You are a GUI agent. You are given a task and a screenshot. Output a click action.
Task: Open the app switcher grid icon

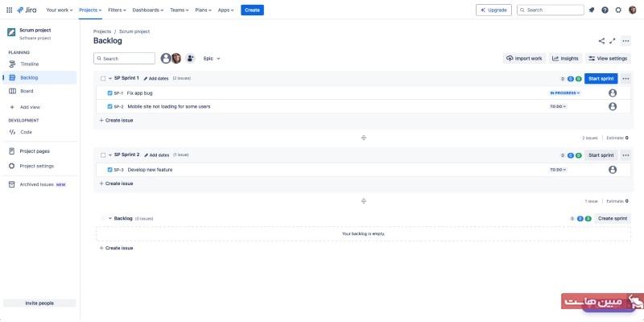point(8,10)
